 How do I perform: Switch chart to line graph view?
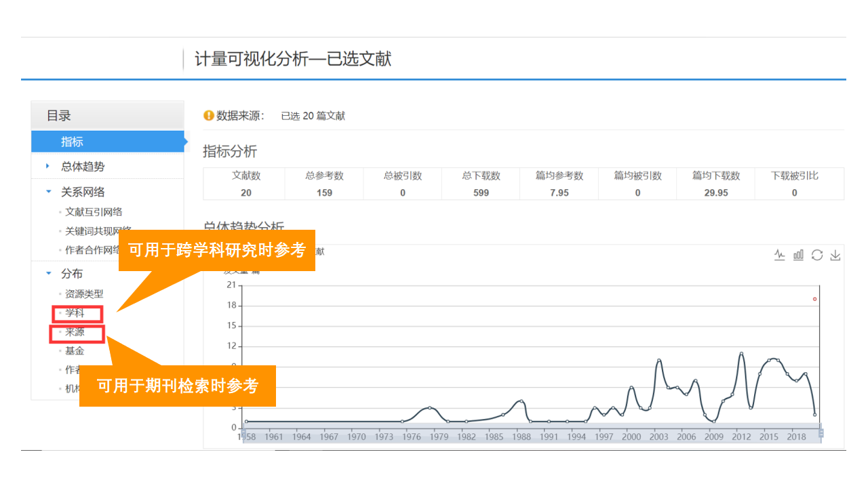(780, 255)
